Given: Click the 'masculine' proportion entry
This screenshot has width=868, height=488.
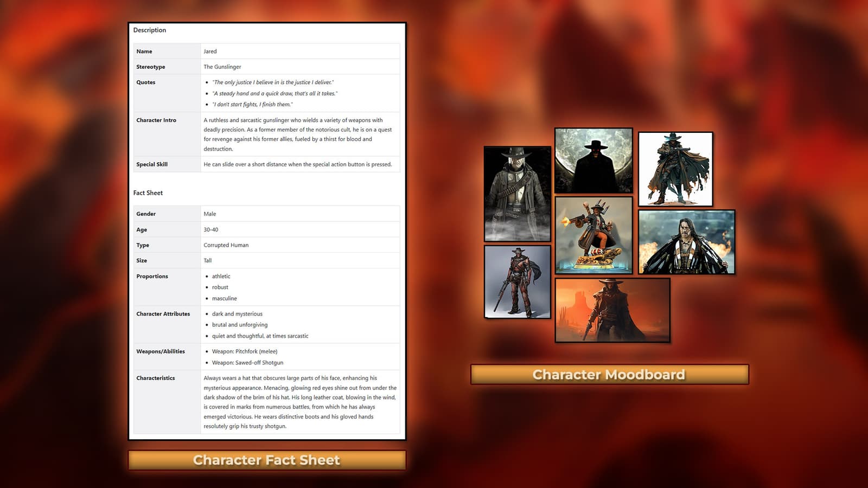Looking at the screenshot, I should tap(225, 299).
